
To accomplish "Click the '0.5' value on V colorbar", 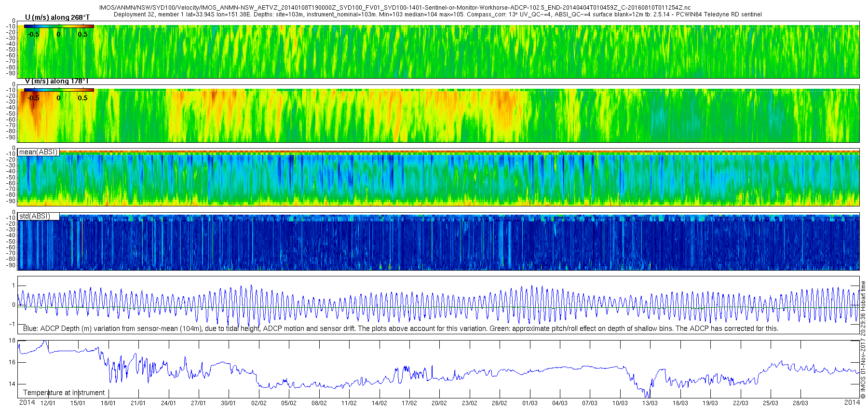I will tap(83, 98).
